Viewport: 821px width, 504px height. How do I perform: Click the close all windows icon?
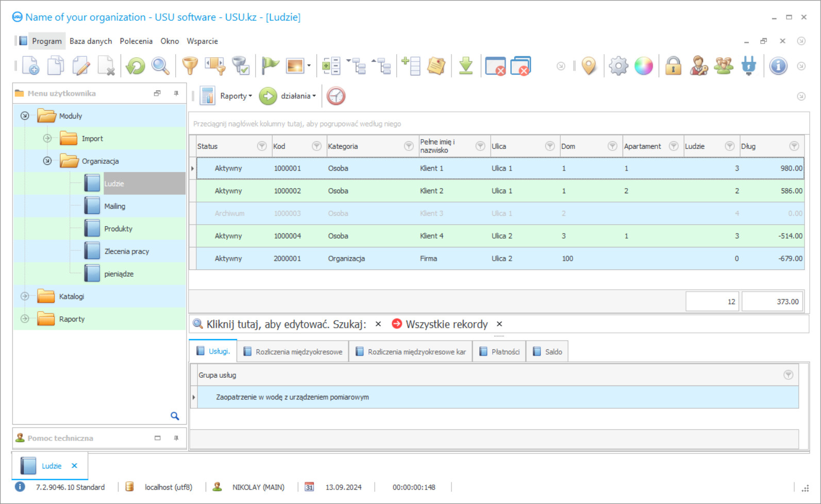pyautogui.click(x=521, y=66)
